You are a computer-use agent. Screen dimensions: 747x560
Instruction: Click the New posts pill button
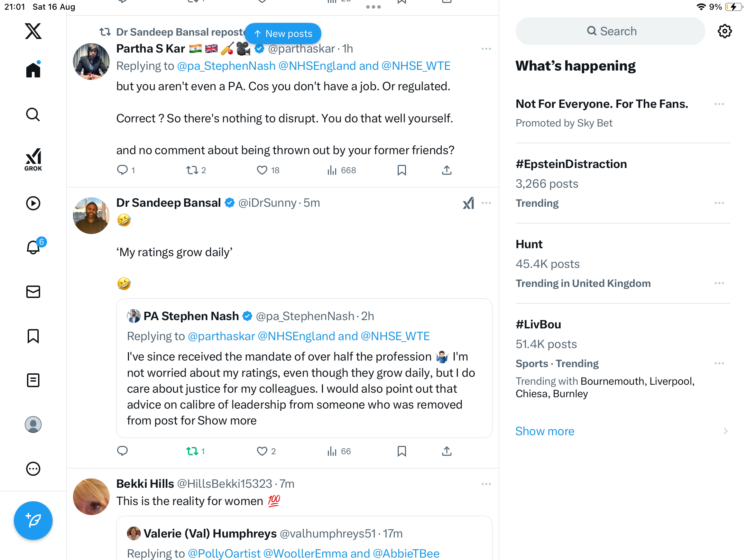pyautogui.click(x=283, y=34)
